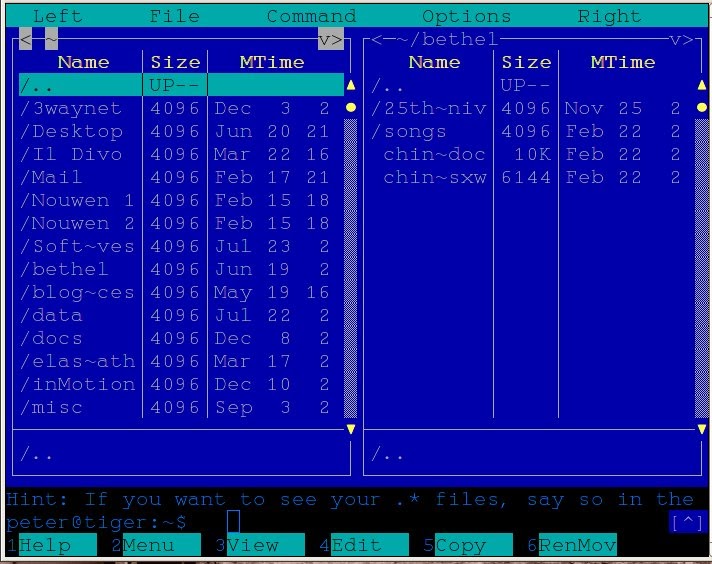Image resolution: width=712 pixels, height=564 pixels.
Task: Sort left panel by MTime header
Action: (272, 62)
